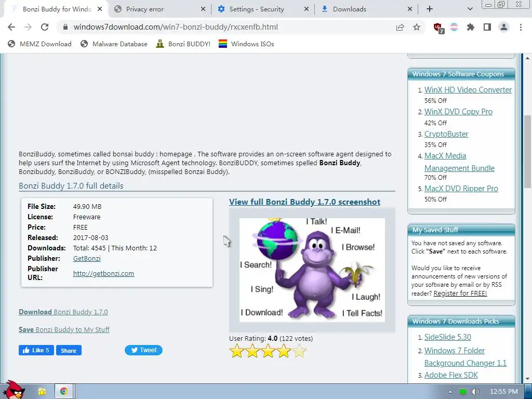Open the http://getbonzi.com publisher URL
Viewport: 532px width, 399px height.
coord(103,273)
